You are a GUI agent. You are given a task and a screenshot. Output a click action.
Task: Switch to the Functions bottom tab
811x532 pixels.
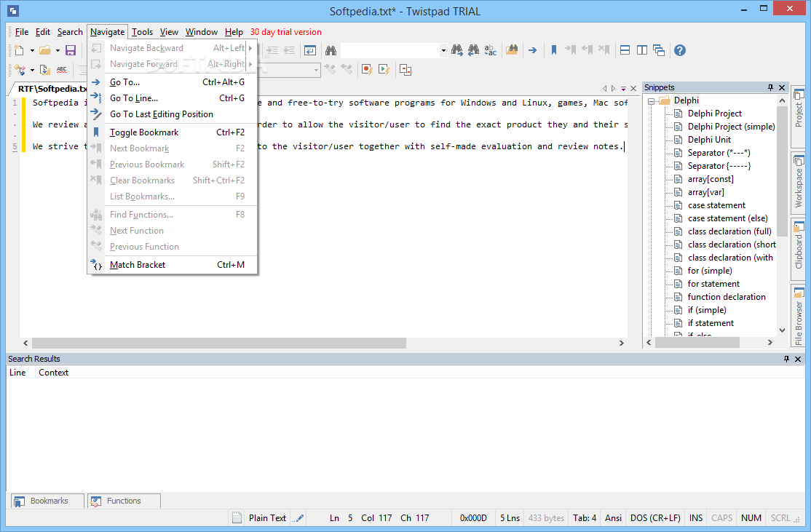[124, 501]
